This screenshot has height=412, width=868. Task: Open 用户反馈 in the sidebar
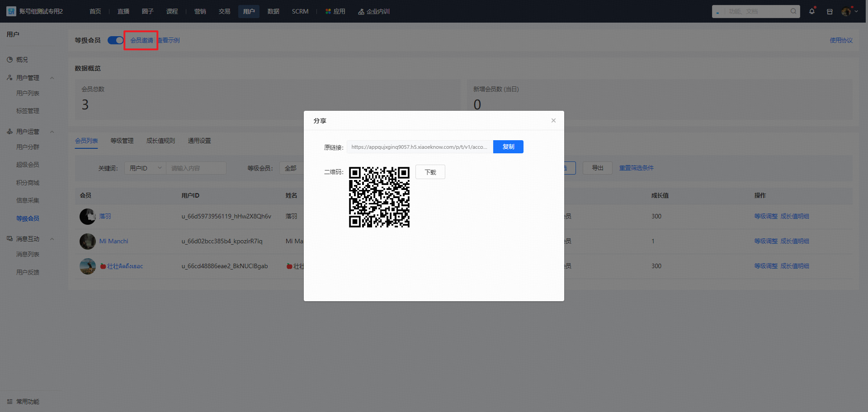(28, 272)
